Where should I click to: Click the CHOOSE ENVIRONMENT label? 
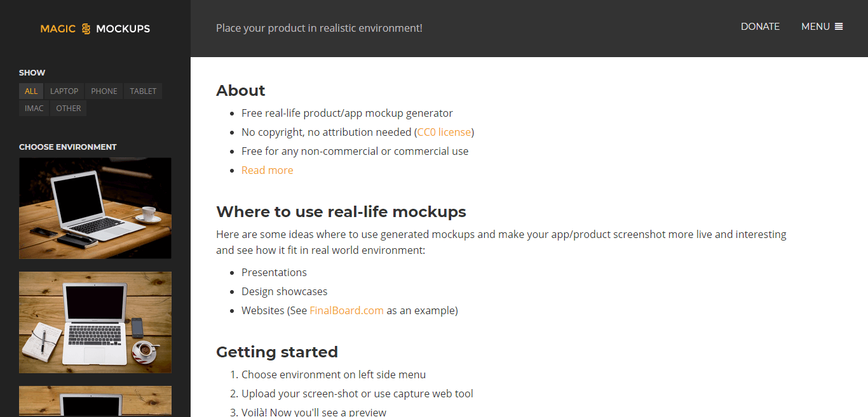68,147
